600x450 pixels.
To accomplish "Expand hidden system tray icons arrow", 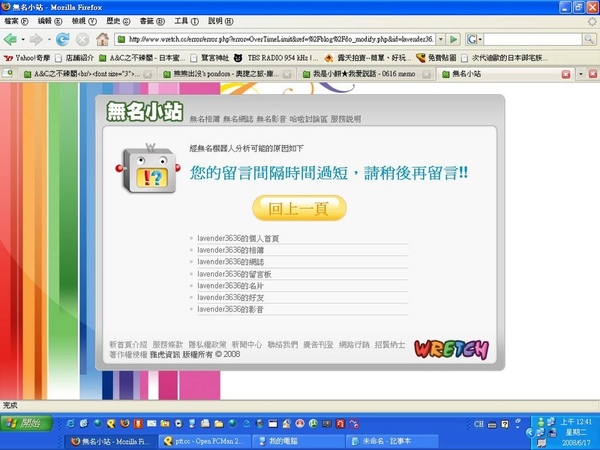I will pyautogui.click(x=530, y=432).
